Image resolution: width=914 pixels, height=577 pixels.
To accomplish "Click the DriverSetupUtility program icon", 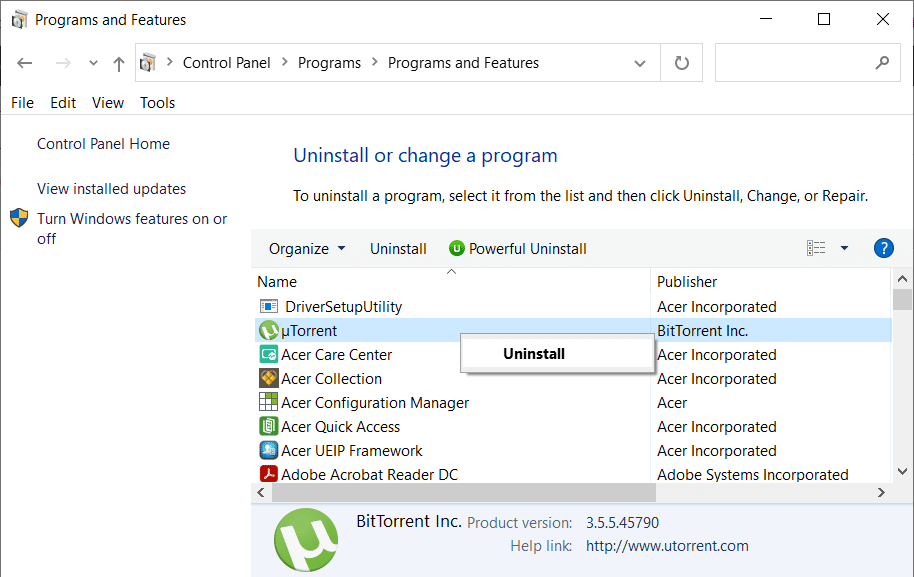I will point(268,306).
